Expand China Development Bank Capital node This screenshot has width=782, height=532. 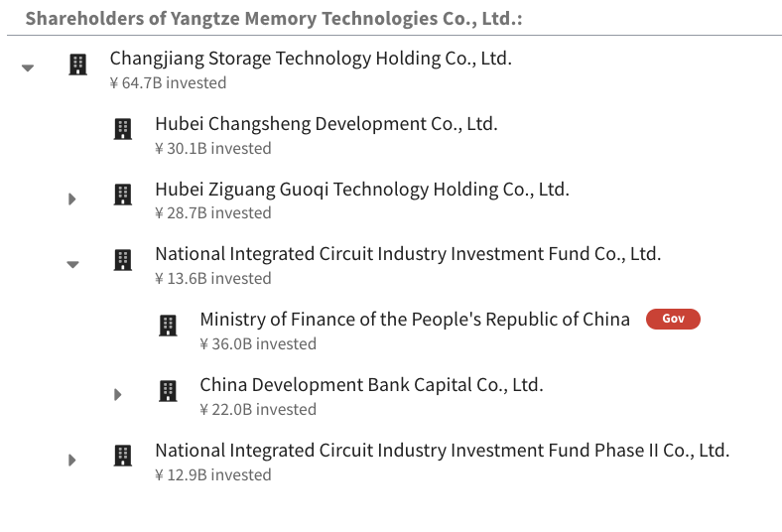pos(118,394)
